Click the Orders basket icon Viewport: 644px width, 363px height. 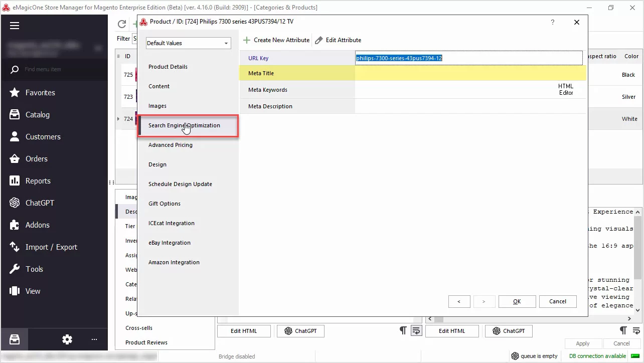click(x=15, y=159)
